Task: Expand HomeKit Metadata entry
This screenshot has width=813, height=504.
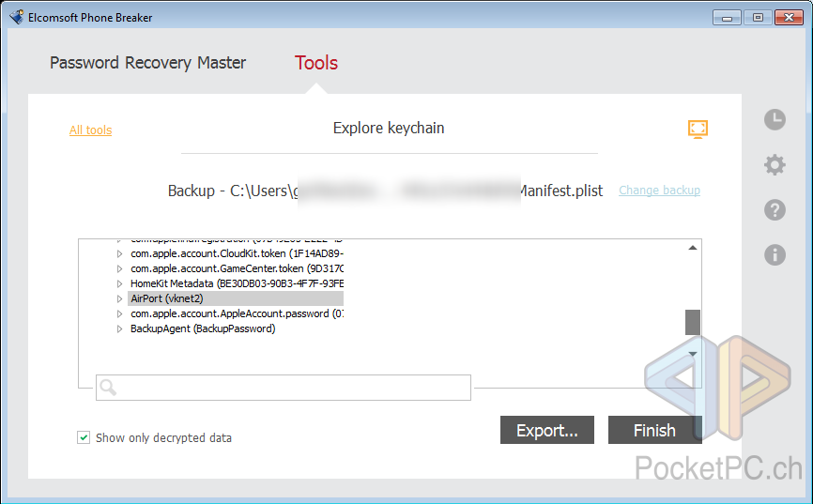Action: tap(120, 283)
